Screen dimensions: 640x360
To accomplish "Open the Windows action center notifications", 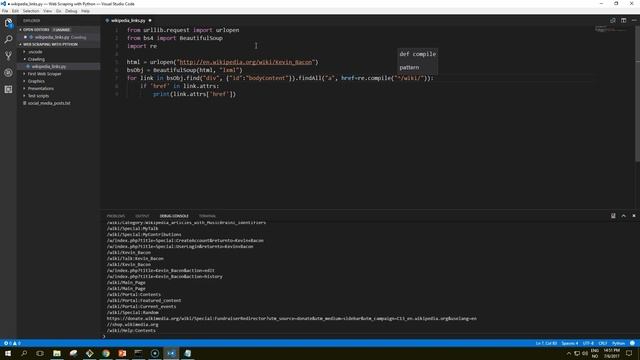I will click(x=629, y=353).
